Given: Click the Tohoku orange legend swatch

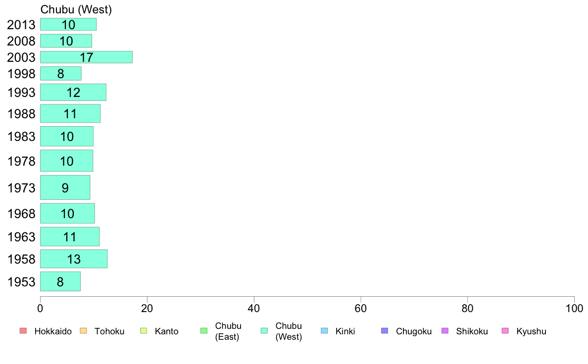Looking at the screenshot, I should (x=83, y=331).
